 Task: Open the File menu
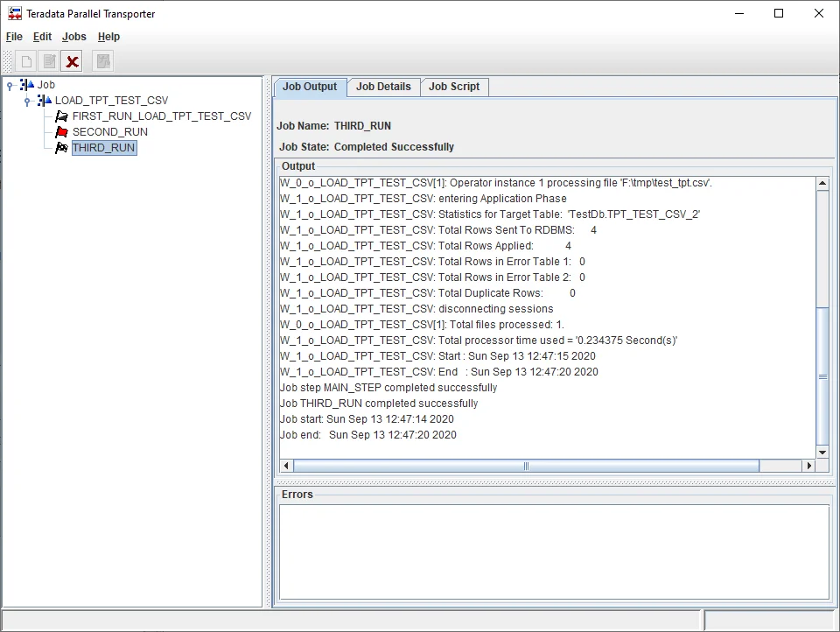point(14,37)
